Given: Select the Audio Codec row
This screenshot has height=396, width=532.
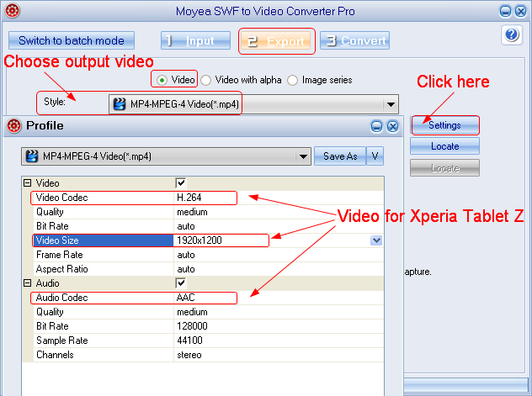Looking at the screenshot, I should [209, 298].
